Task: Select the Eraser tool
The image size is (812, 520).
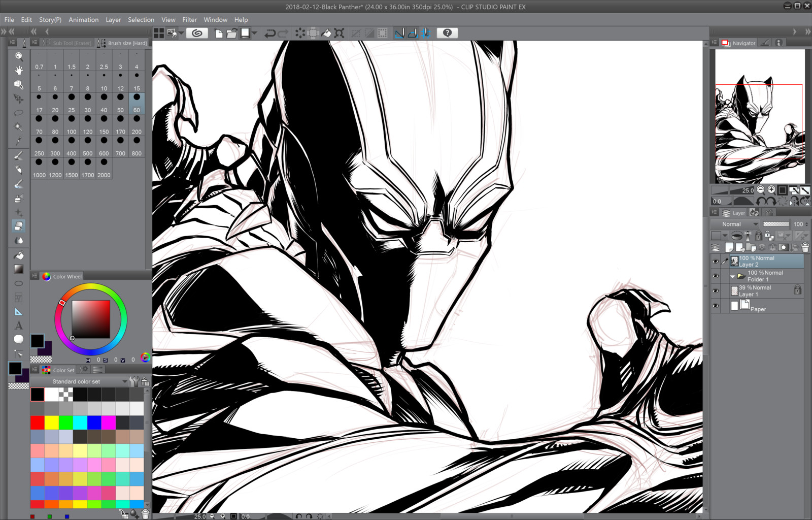Action: click(19, 226)
